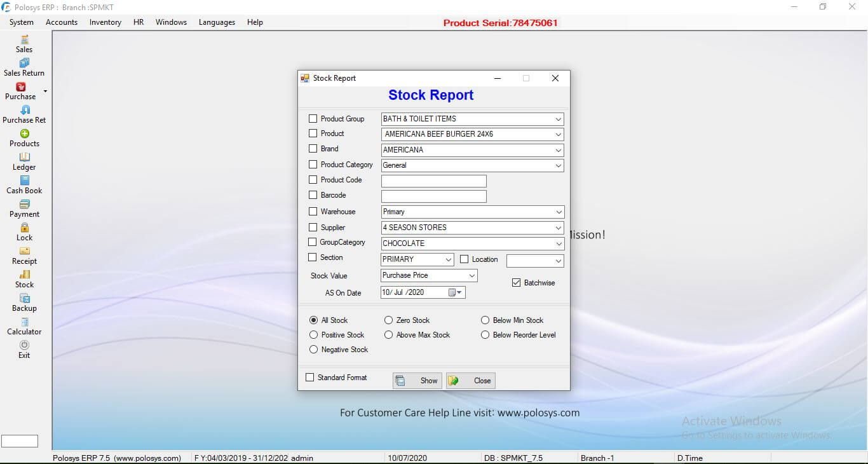Launch the Calculator icon
This screenshot has width=868, height=464.
point(24,322)
